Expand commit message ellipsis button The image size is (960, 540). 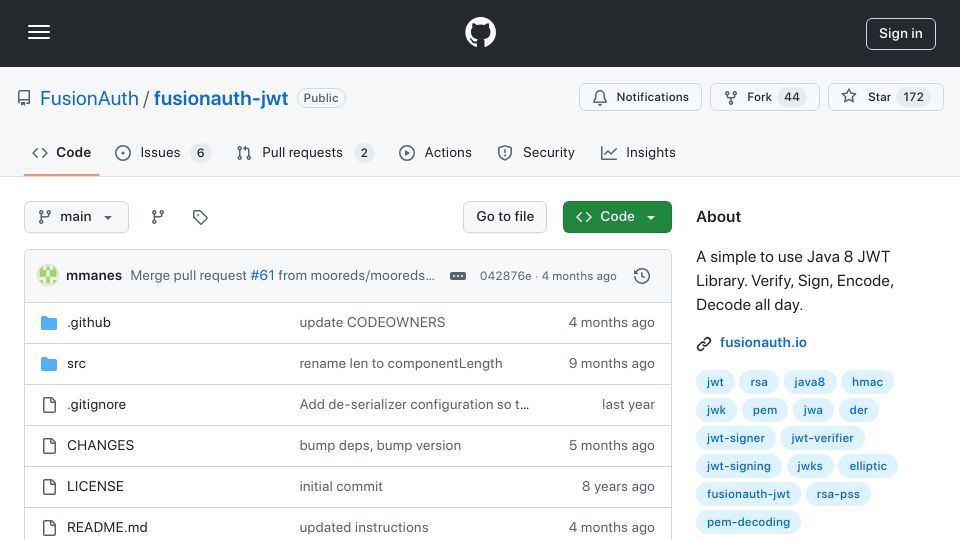coord(458,276)
